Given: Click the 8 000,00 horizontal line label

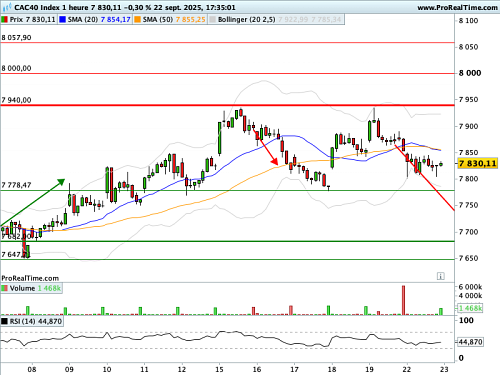Looking at the screenshot, I should 16,68.
